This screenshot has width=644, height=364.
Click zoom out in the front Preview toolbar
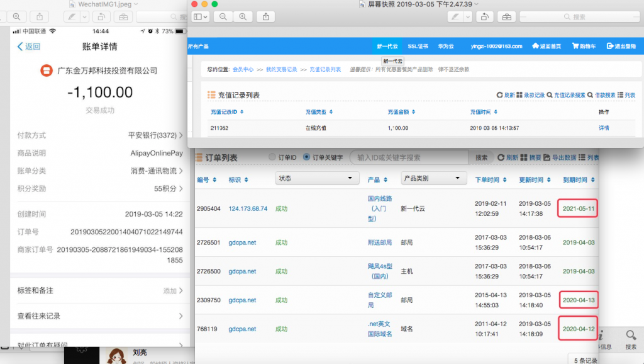[x=223, y=17]
